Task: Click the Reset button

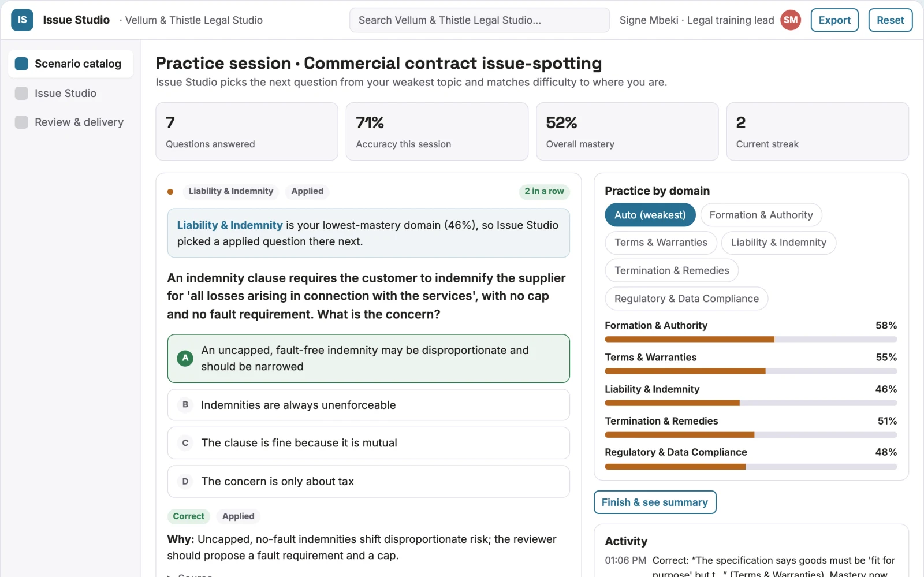Action: (891, 20)
